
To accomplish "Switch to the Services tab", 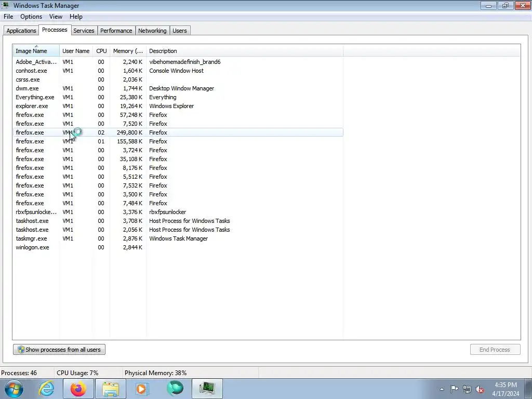I will 84,31.
